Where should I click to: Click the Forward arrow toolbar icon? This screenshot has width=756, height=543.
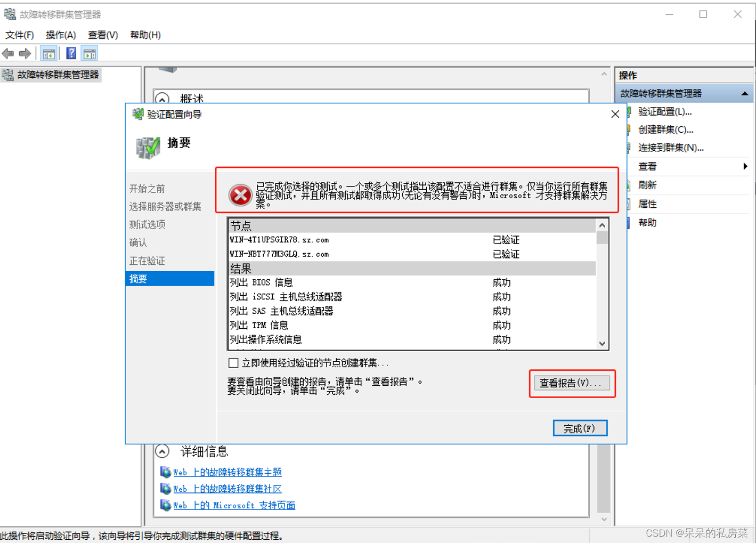[25, 53]
